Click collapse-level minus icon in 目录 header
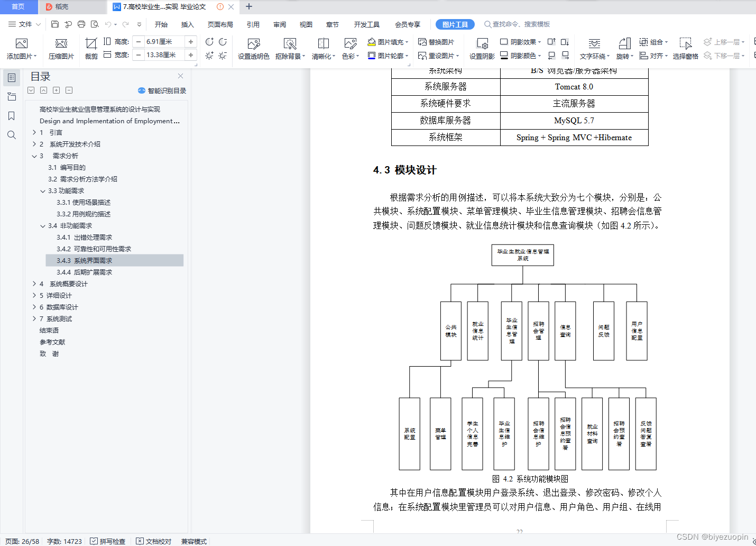The width and height of the screenshot is (756, 546). 69,90
